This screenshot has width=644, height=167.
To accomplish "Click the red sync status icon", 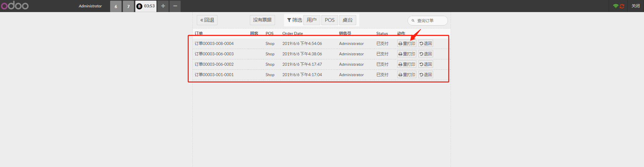I will coord(622,6).
